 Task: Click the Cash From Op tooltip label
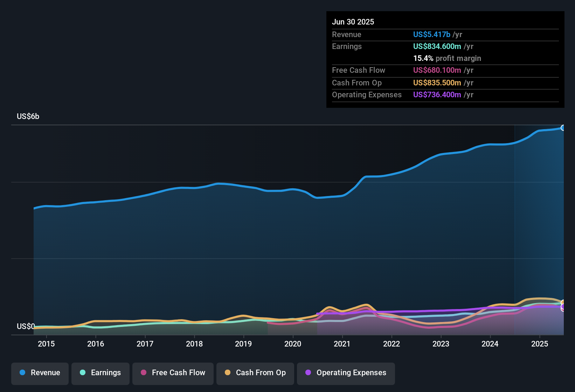tap(357, 83)
